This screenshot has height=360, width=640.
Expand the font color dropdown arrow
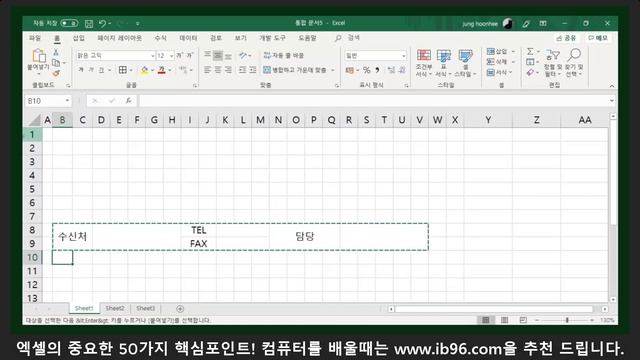[x=170, y=70]
